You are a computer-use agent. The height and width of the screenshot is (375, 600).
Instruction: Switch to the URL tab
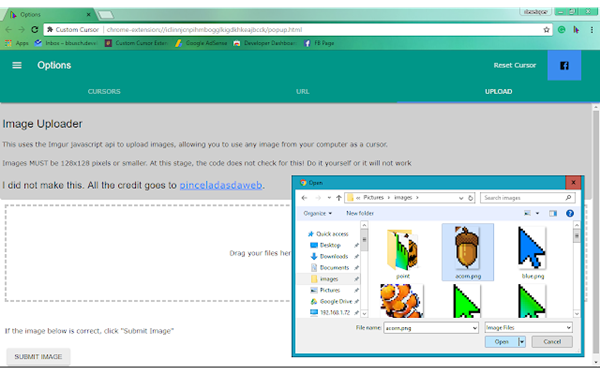point(302,91)
